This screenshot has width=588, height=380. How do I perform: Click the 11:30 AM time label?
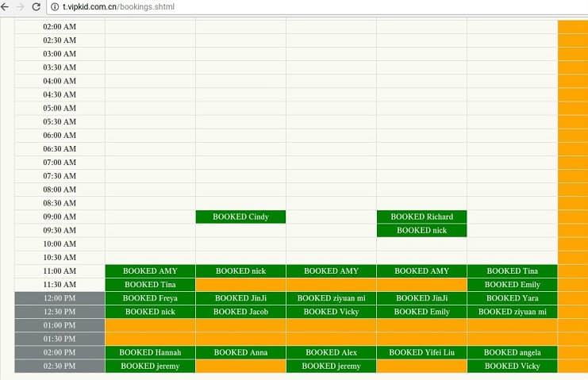coord(60,285)
